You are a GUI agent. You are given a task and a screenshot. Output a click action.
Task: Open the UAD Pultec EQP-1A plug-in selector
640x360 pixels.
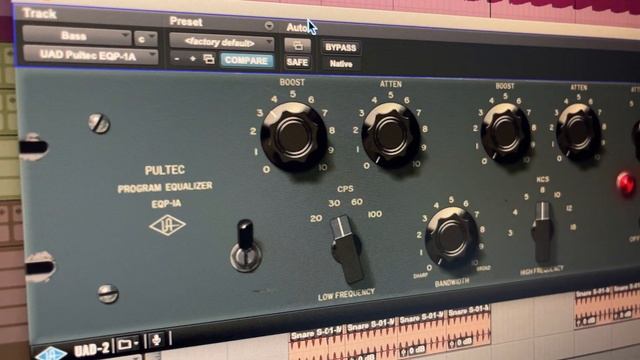click(x=90, y=55)
